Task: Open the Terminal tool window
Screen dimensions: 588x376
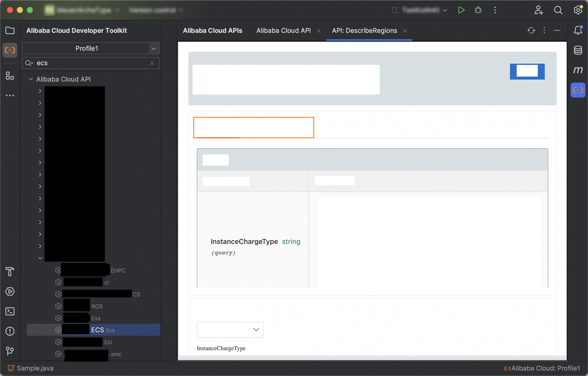Action: [10, 311]
